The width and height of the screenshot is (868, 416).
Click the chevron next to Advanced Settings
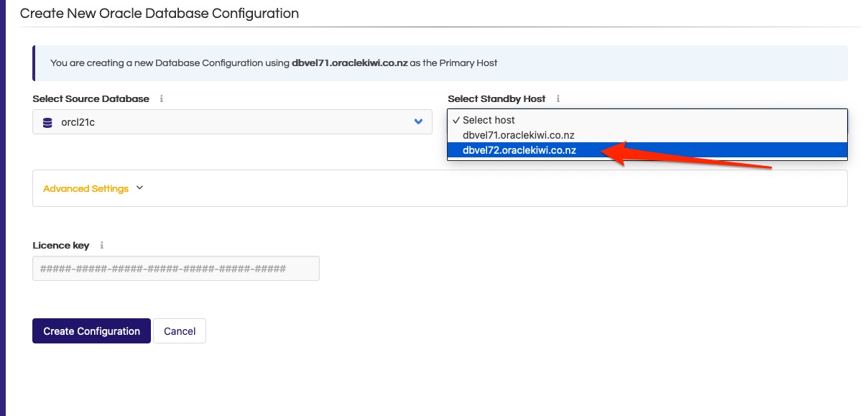point(139,188)
